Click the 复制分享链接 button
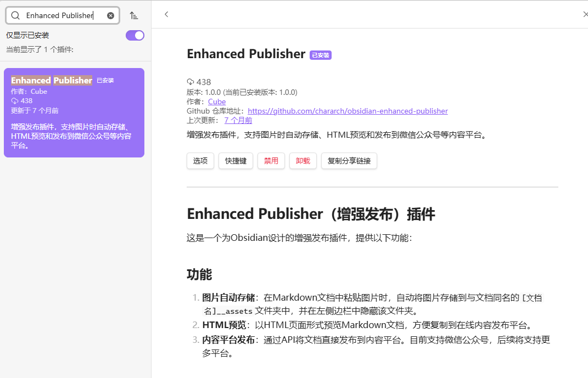The height and width of the screenshot is (378, 588). click(x=349, y=161)
